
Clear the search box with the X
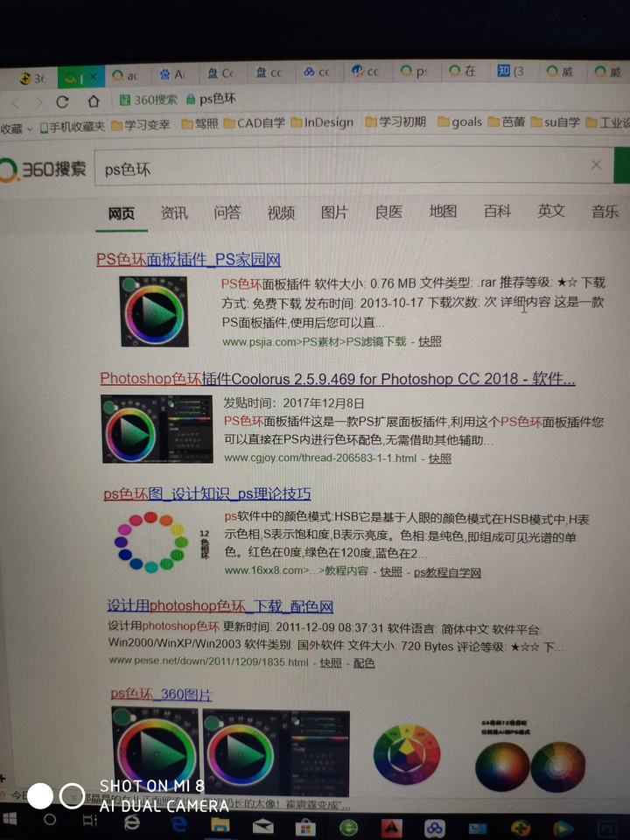(596, 165)
